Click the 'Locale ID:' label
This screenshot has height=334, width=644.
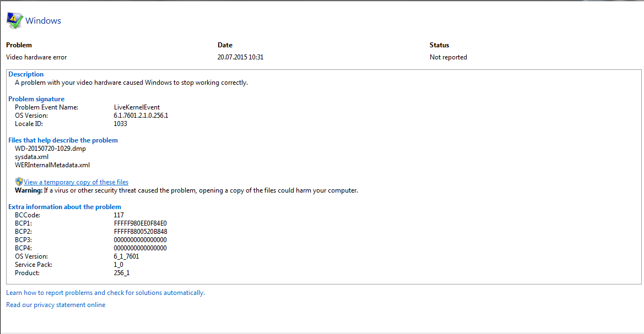pyautogui.click(x=29, y=123)
